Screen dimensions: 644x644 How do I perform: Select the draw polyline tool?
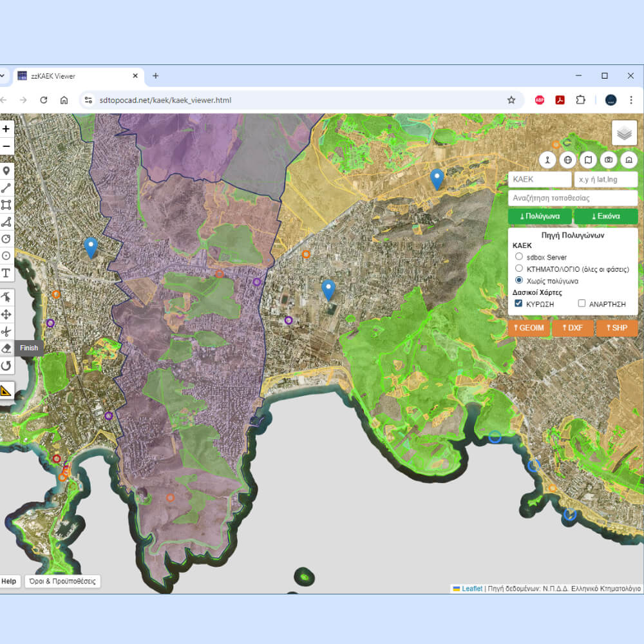click(x=6, y=188)
